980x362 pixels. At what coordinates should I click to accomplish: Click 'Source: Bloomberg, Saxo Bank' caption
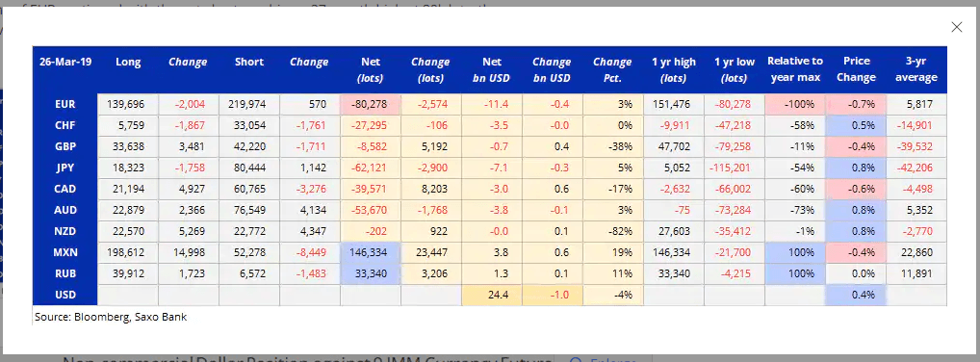click(111, 317)
